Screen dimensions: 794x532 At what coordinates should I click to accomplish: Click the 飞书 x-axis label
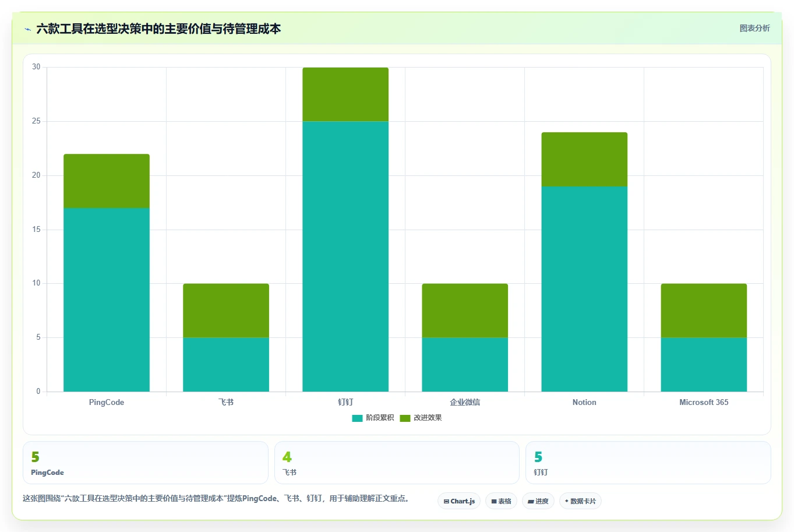pyautogui.click(x=226, y=402)
